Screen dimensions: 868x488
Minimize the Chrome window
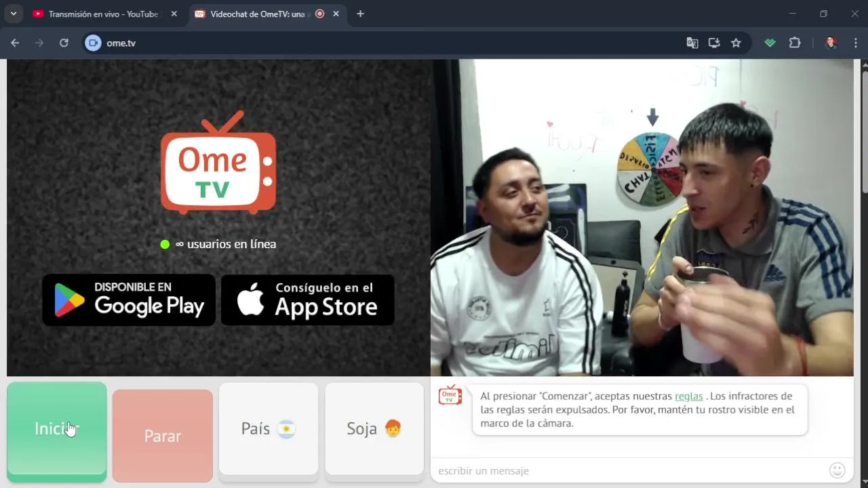click(x=793, y=14)
